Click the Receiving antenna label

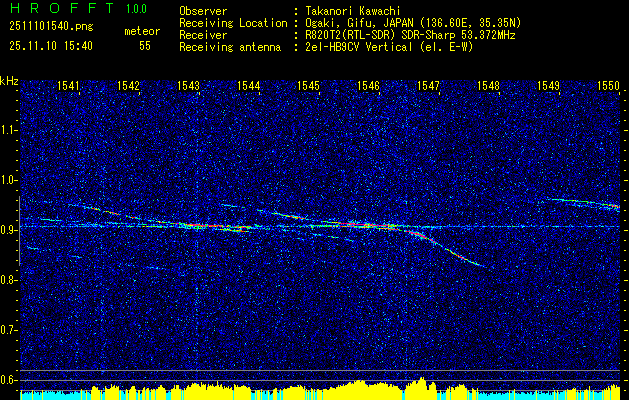coord(230,47)
